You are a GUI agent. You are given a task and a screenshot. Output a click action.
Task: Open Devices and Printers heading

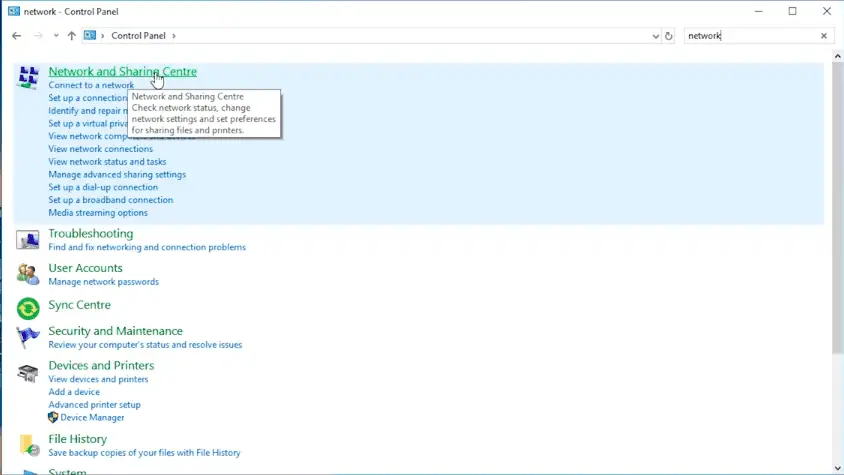101,365
